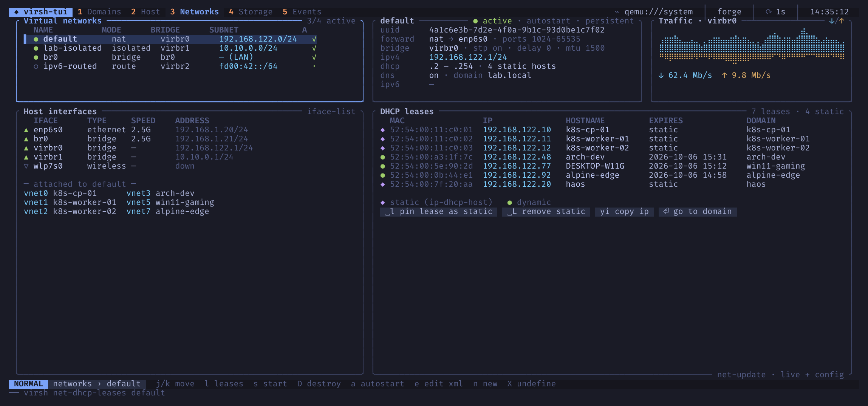Open the Domains tab
868x406 pixels.
(x=99, y=12)
